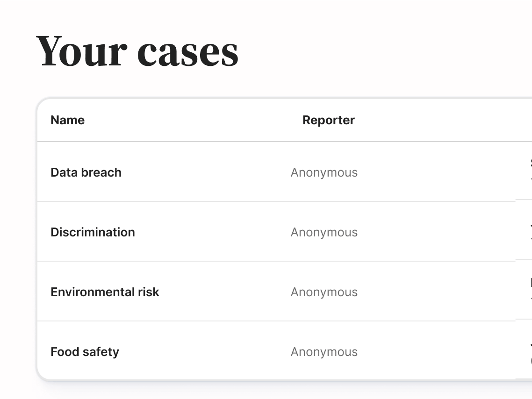The height and width of the screenshot is (399, 532).
Task: Sort cases by the Reporter column header
Action: 328,120
